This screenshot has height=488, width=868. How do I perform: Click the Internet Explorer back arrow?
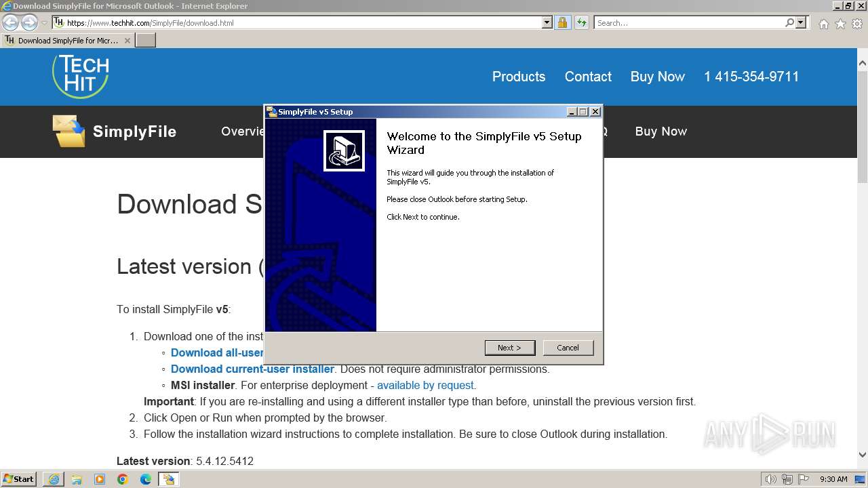click(x=11, y=22)
